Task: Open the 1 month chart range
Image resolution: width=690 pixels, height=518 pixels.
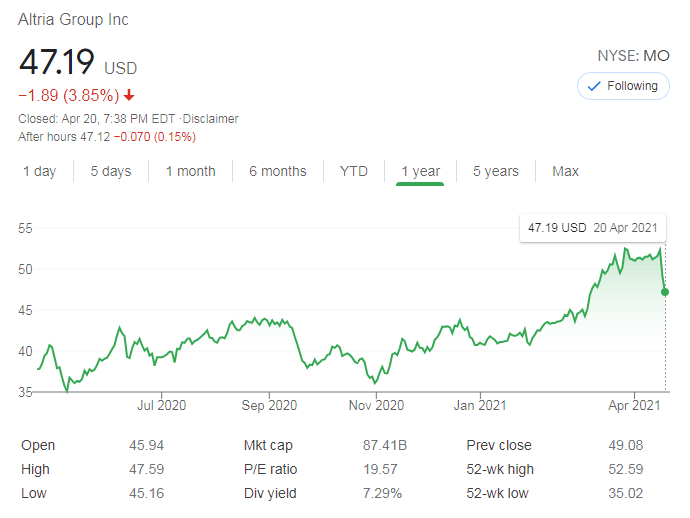Action: pos(191,171)
